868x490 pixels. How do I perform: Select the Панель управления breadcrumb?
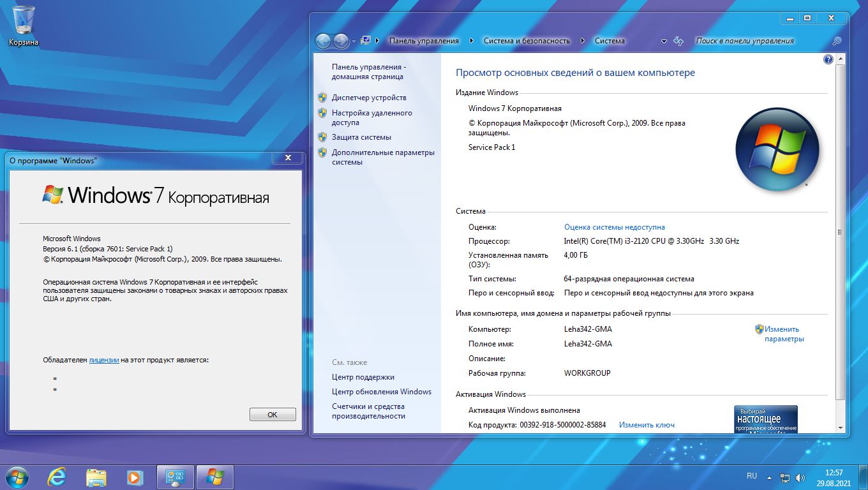tap(424, 41)
